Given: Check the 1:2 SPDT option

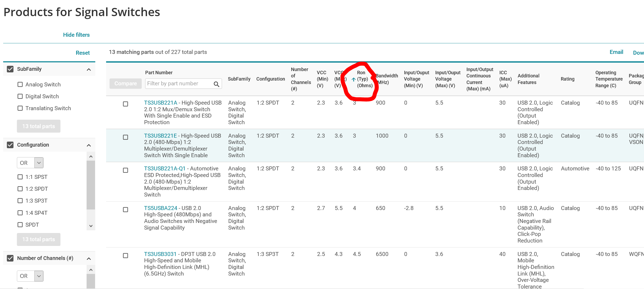Looking at the screenshot, I should pyautogui.click(x=20, y=189).
